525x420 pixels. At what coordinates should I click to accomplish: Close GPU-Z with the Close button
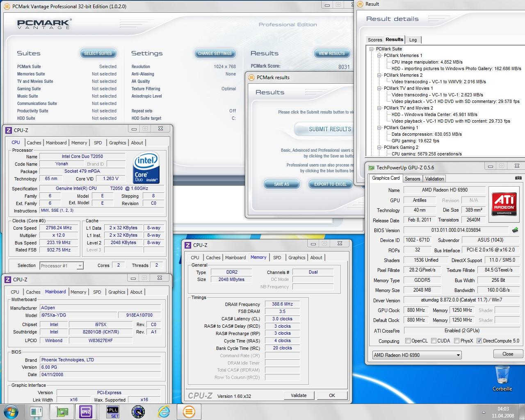[x=508, y=354]
